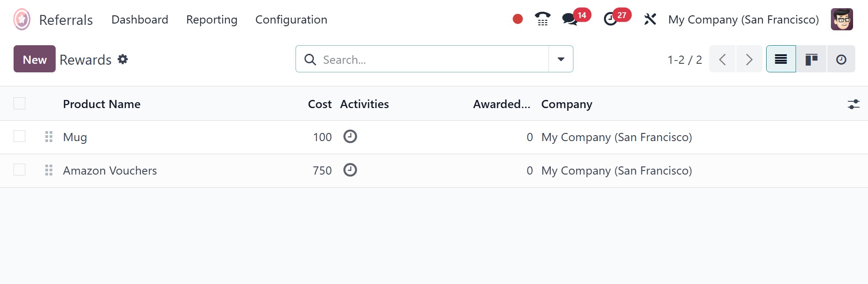Open the My Company (San Francisco) company switcher
868x284 pixels.
(743, 19)
